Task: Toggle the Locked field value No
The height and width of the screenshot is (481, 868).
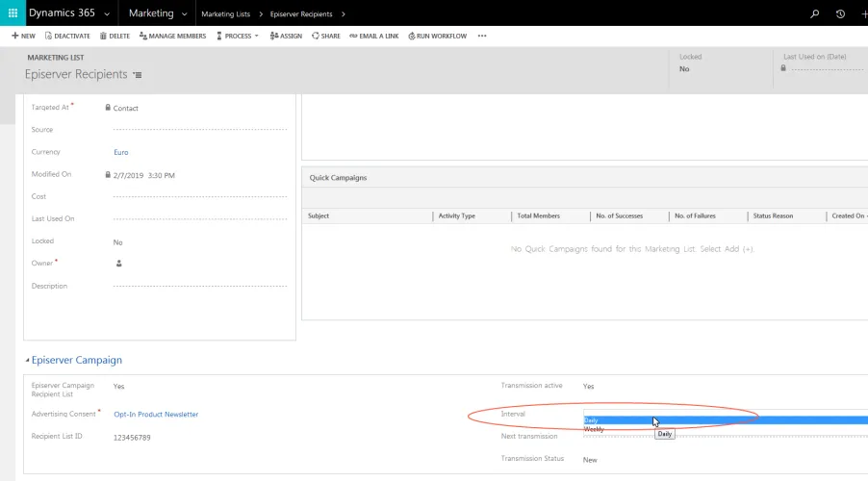Action: click(x=118, y=242)
